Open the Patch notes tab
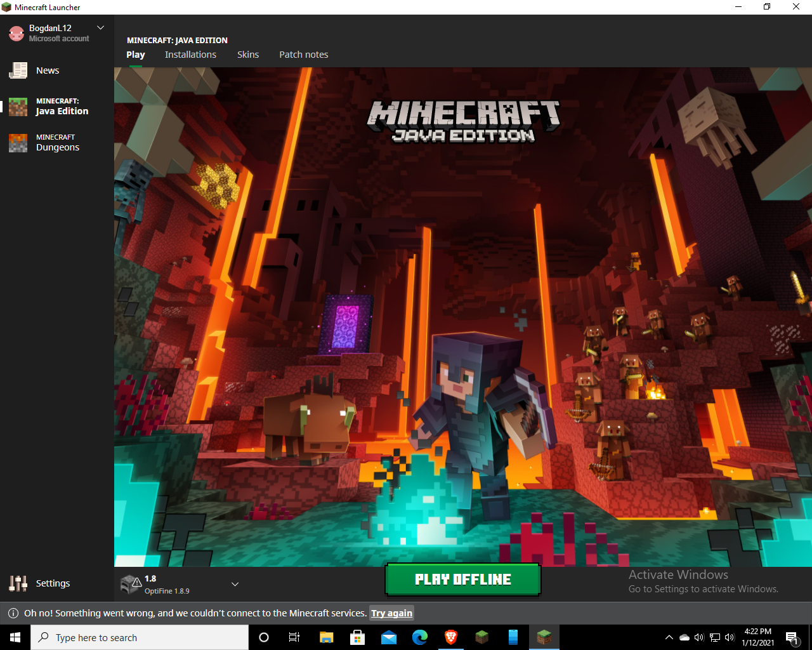The image size is (812, 650). 304,55
